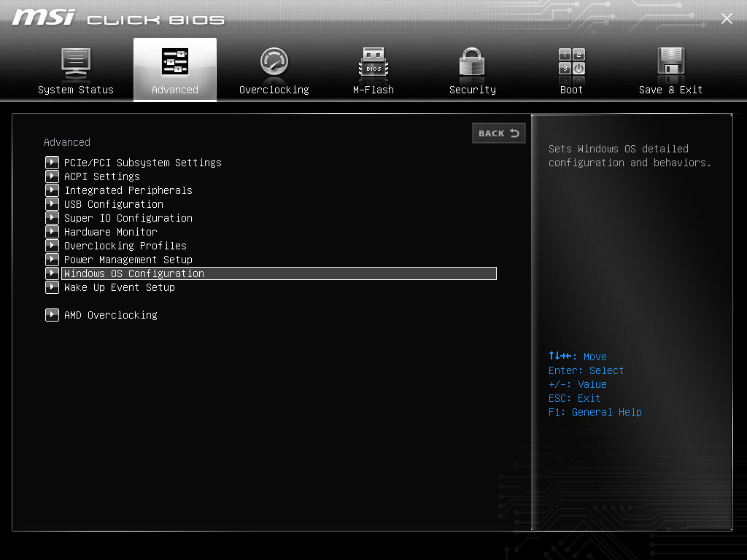This screenshot has height=560, width=747.
Task: Open PCIe/PCI Subsystem Settings entry
Action: (x=143, y=163)
